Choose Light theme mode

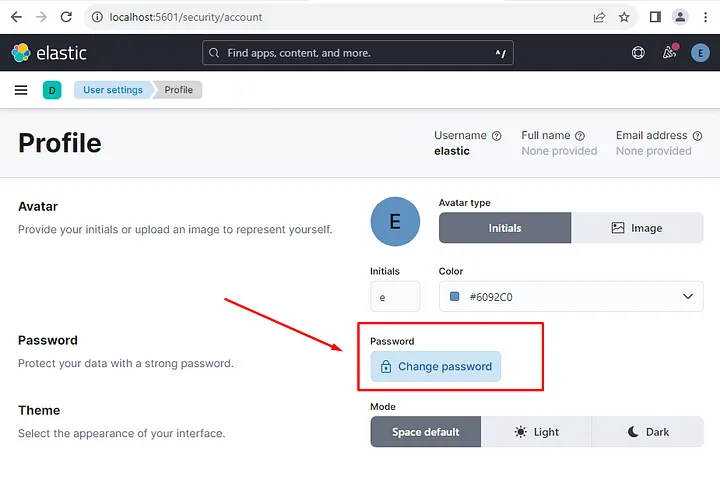pos(536,432)
